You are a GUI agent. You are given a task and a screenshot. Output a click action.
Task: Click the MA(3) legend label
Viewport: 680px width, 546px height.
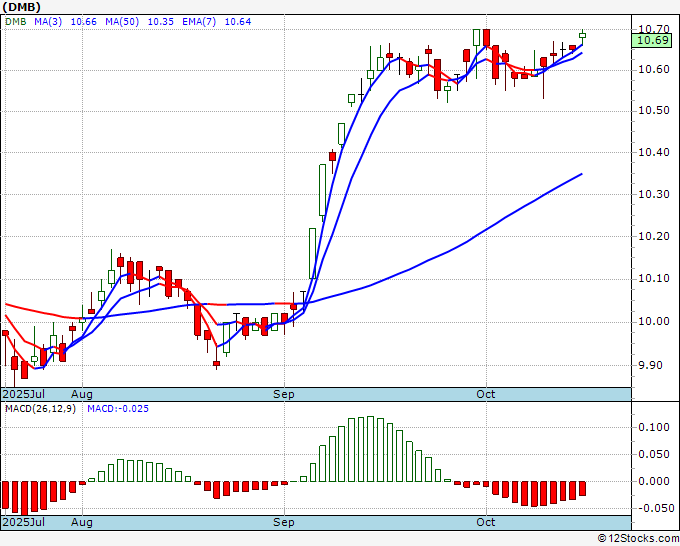[x=48, y=21]
